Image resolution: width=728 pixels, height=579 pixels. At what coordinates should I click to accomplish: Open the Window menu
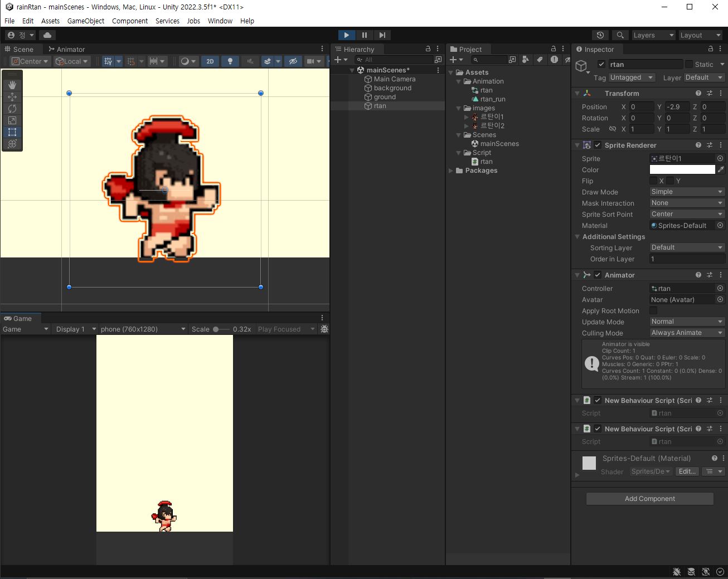point(220,21)
